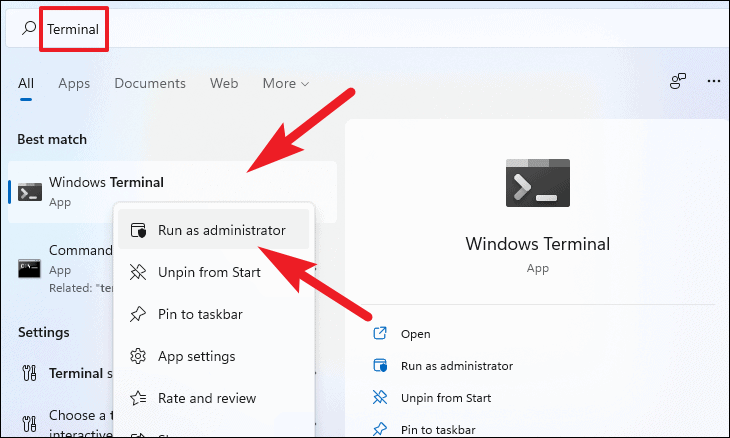
Task: Choose Pin to taskbar in context menu
Action: [x=213, y=314]
